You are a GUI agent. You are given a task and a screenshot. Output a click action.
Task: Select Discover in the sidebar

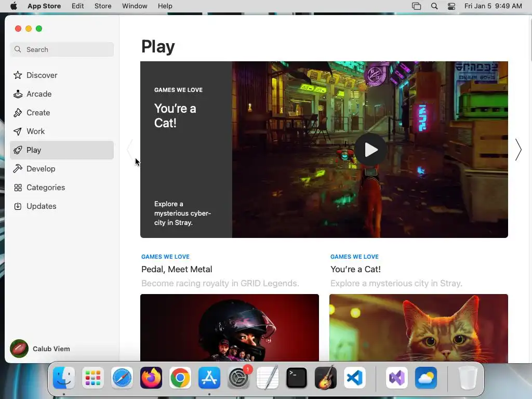(62, 75)
